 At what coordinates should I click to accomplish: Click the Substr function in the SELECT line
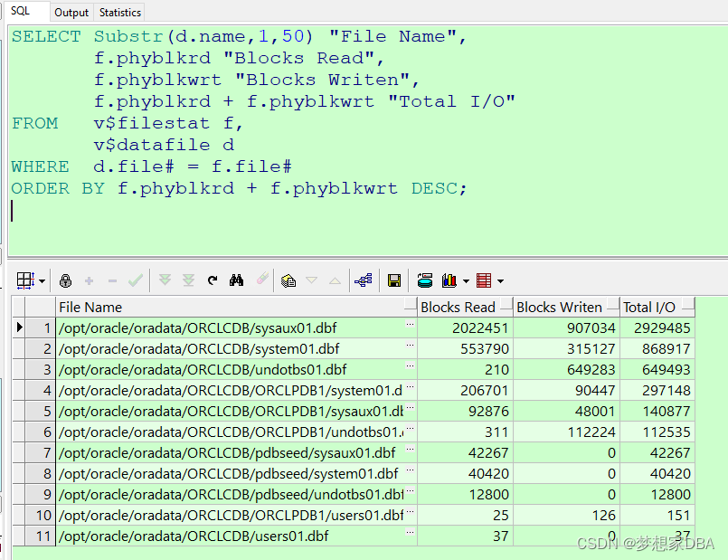pyautogui.click(x=128, y=36)
